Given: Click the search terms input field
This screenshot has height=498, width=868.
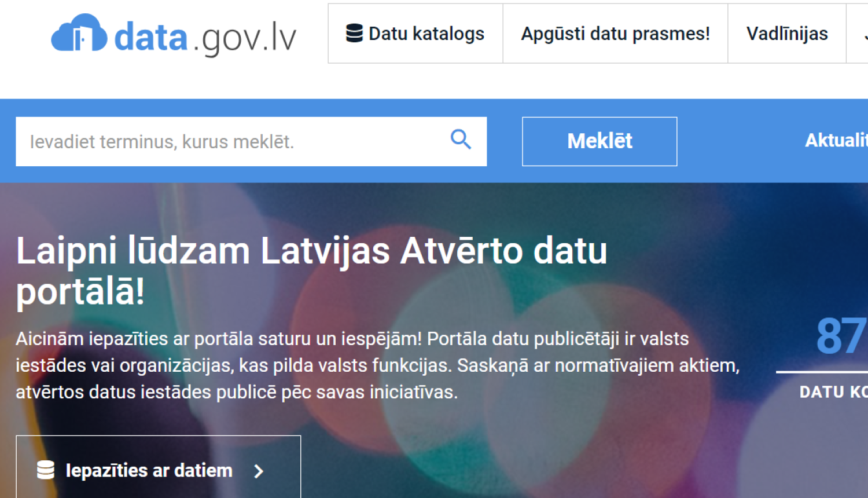Looking at the screenshot, I should coord(231,141).
